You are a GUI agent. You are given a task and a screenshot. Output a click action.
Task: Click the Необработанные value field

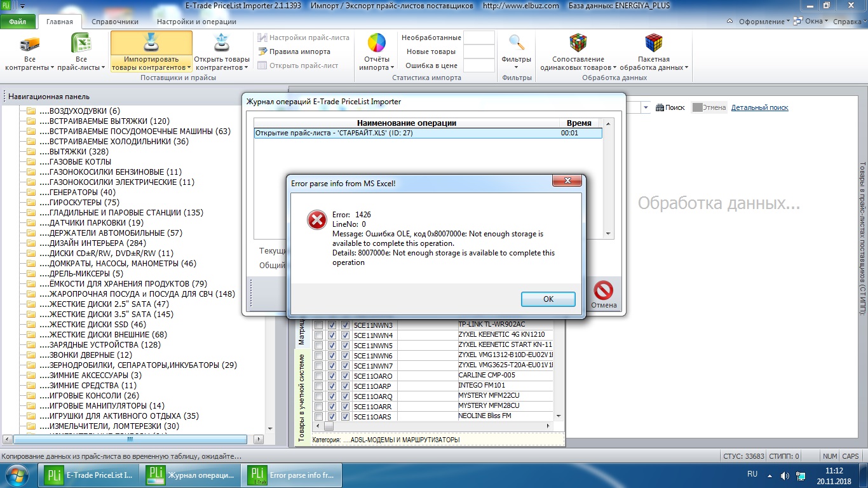[479, 37]
